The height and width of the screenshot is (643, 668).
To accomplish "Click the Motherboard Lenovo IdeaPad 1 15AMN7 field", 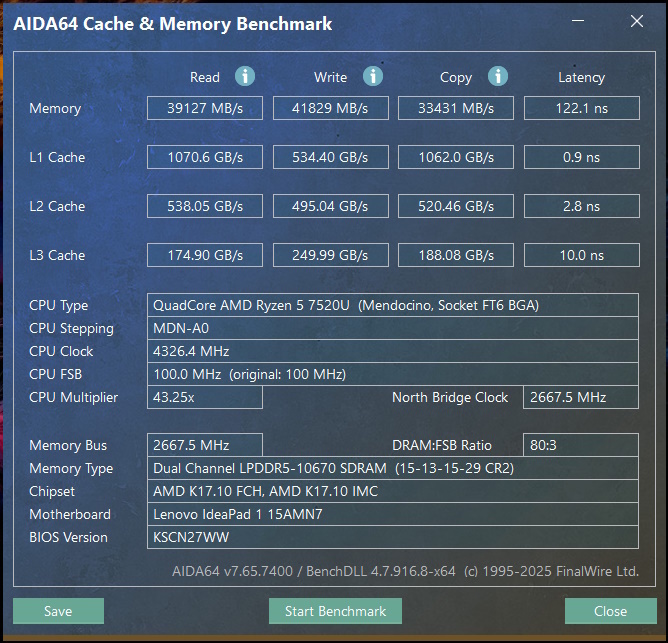I will click(393, 514).
